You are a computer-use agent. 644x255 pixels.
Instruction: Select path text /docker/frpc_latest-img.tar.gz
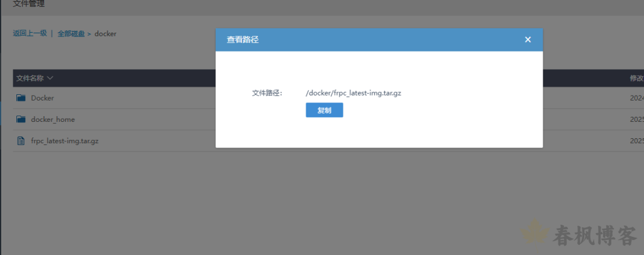[x=353, y=93]
